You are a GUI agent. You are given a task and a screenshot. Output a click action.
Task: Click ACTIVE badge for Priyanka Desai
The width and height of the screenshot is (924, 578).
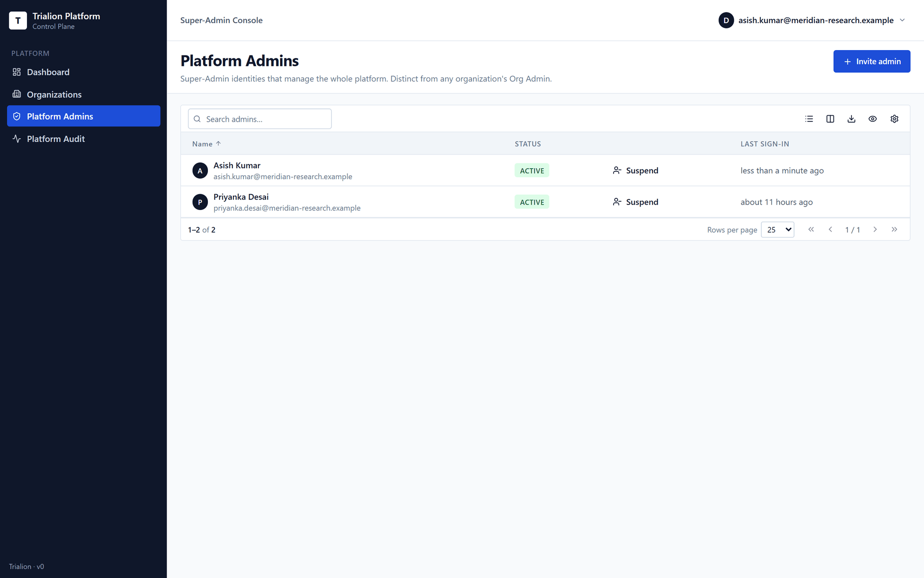(532, 202)
